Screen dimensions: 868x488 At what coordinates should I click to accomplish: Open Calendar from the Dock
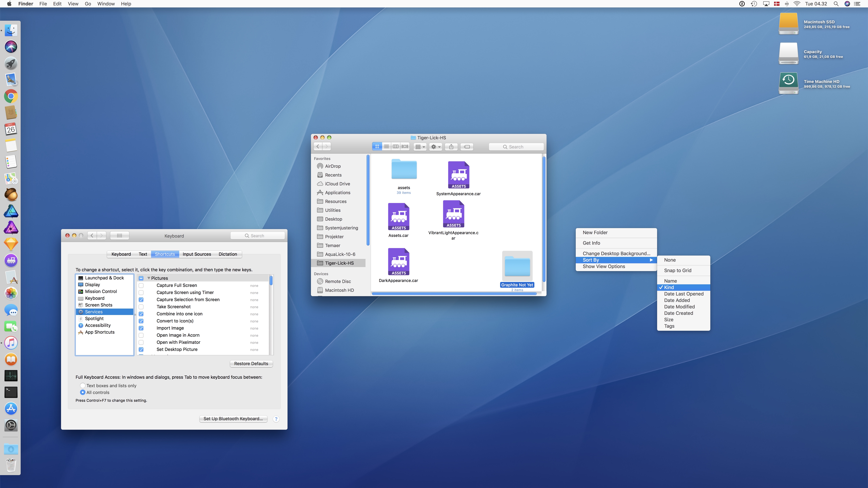(11, 129)
